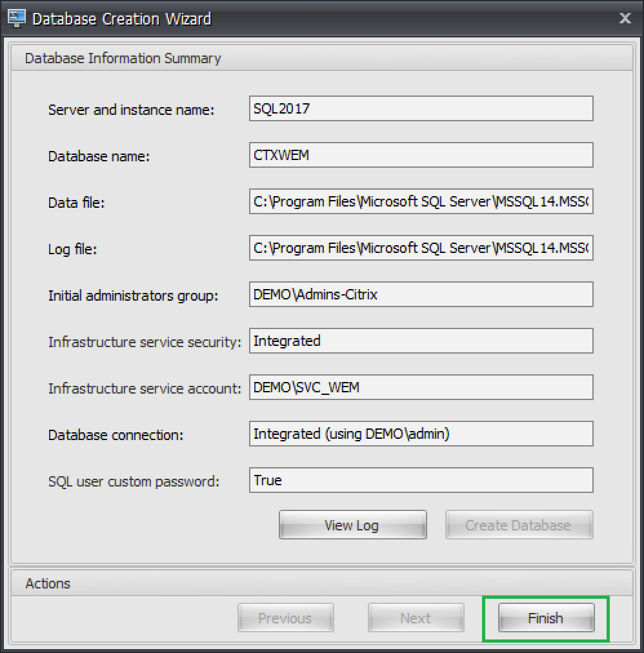Click the Database Creation Wizard title icon
Screen dimensions: 644x653
coord(16,18)
